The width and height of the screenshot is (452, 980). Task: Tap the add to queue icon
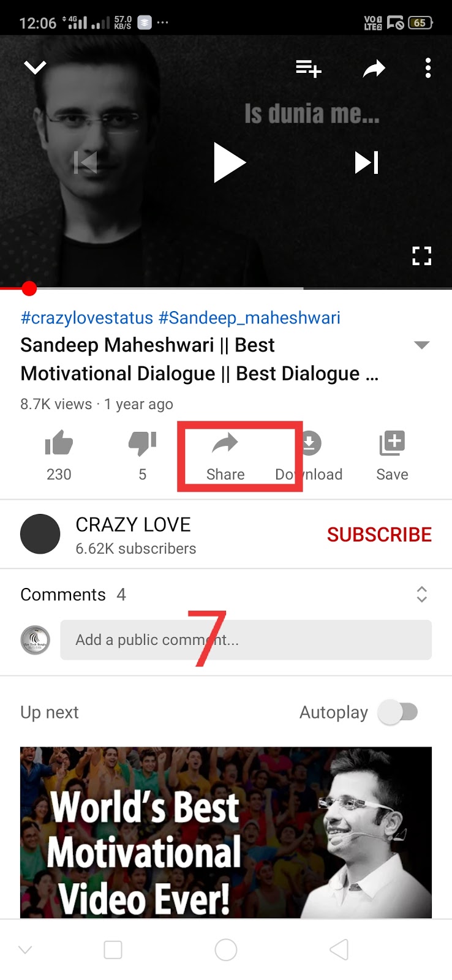coord(309,68)
